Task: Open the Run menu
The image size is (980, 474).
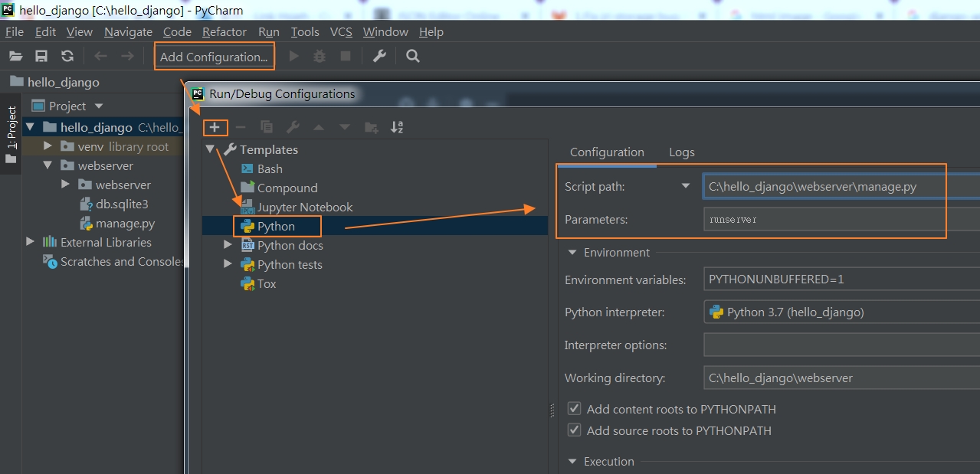Action: tap(268, 31)
